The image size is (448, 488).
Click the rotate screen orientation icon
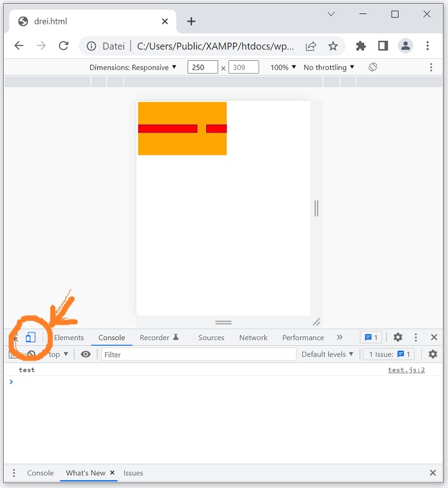pos(373,67)
